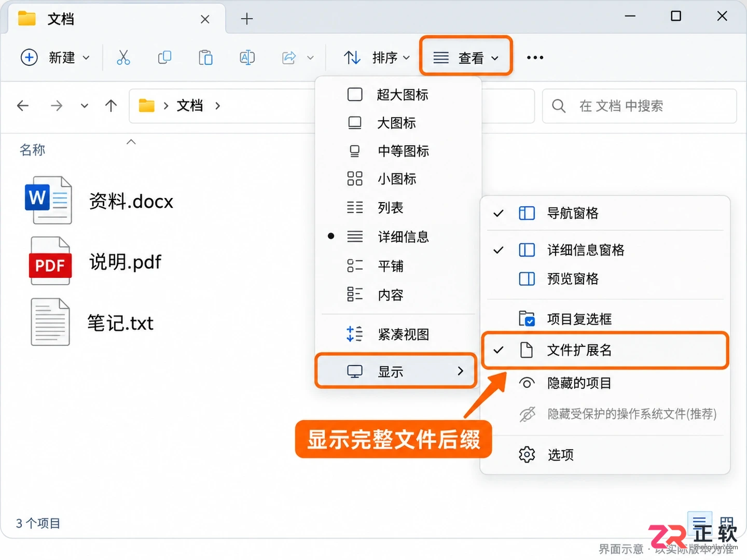Click the Share icon in toolbar
Viewport: 747px width, 560px height.
289,58
